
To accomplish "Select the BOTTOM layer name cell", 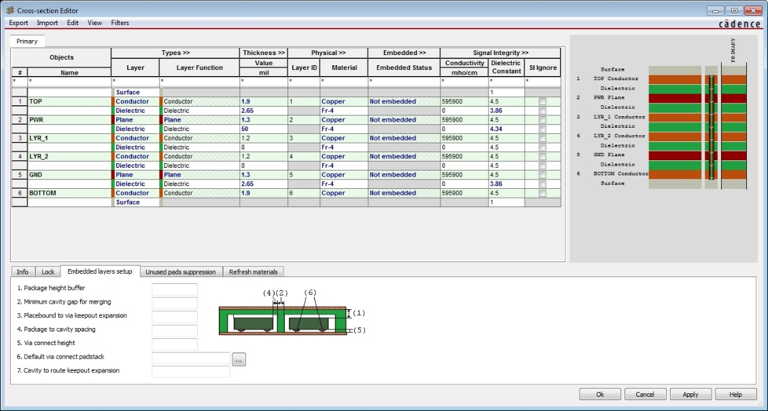I will [69, 193].
